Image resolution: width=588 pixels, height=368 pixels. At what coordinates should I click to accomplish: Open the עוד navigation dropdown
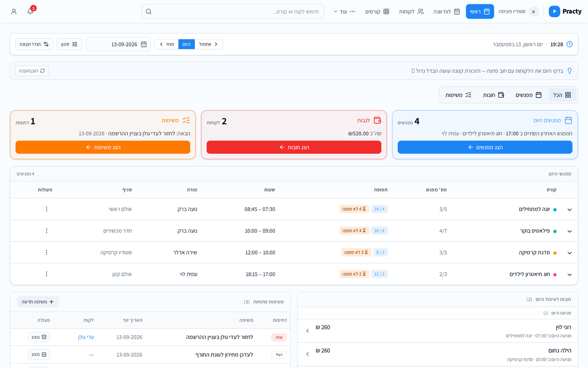(x=344, y=11)
